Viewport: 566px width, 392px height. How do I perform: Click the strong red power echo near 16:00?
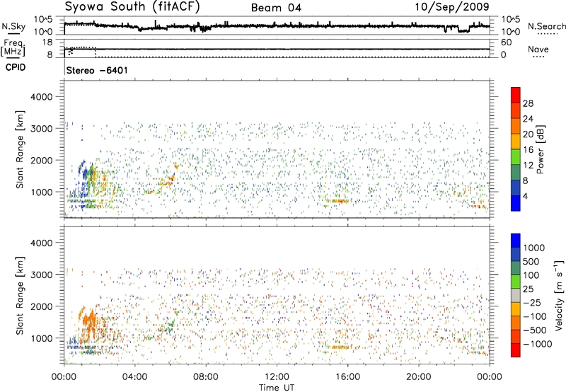click(339, 201)
